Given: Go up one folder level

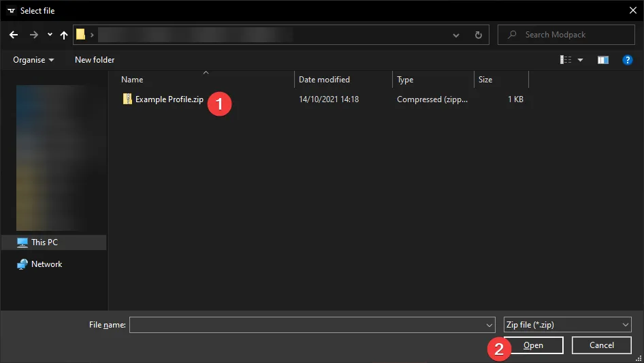Looking at the screenshot, I should (x=64, y=35).
